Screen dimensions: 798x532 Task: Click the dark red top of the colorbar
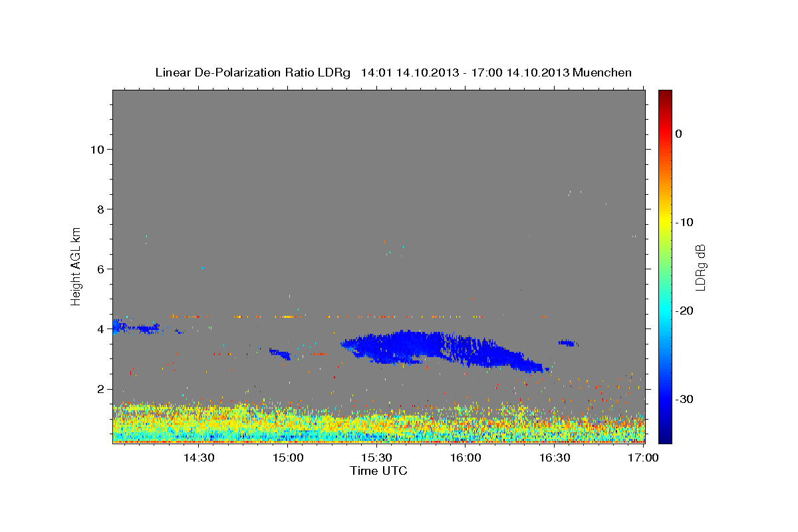point(665,96)
